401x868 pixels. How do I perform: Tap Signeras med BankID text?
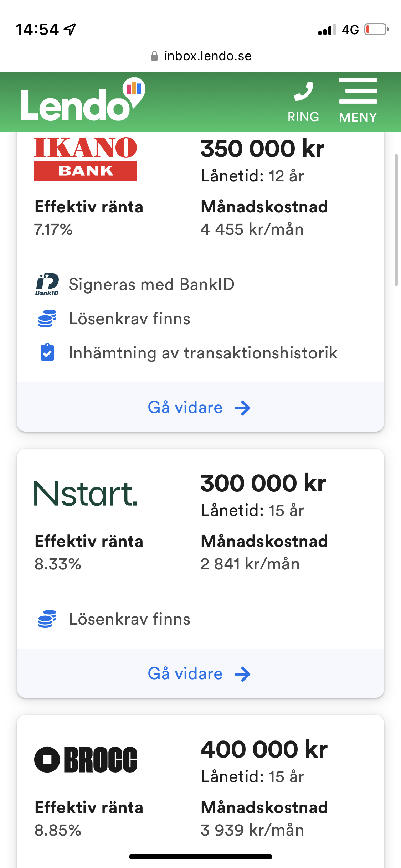pyautogui.click(x=151, y=284)
